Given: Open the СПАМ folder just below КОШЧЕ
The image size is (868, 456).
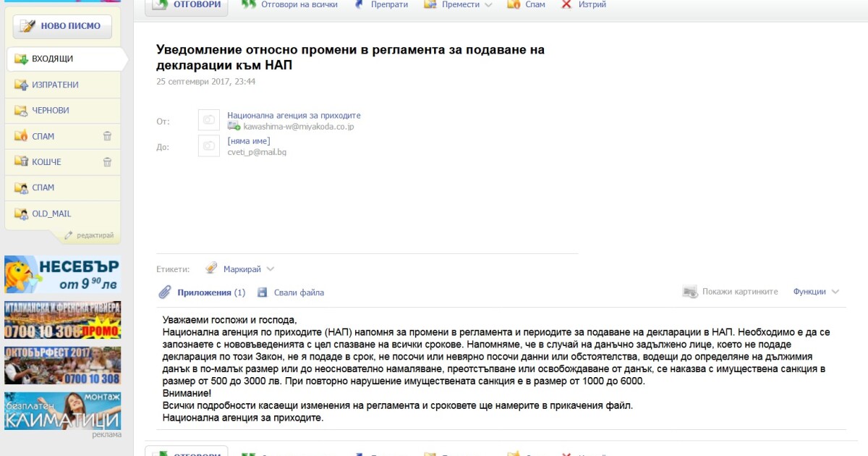Looking at the screenshot, I should coord(62,187).
